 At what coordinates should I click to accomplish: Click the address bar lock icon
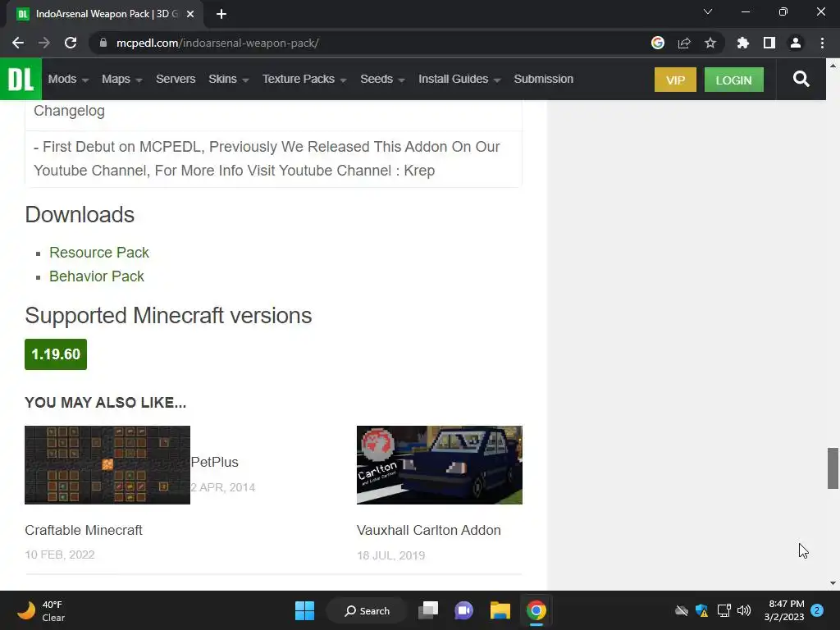[x=104, y=43]
